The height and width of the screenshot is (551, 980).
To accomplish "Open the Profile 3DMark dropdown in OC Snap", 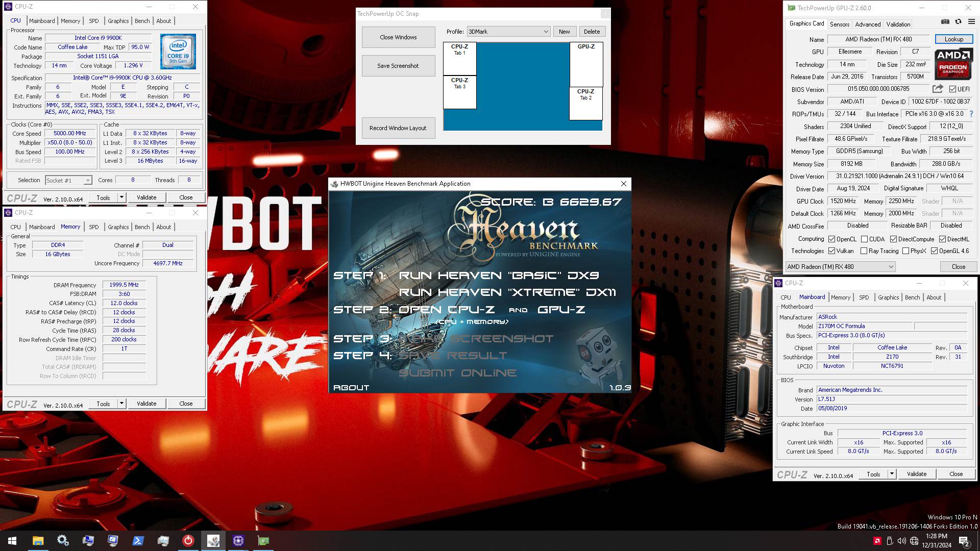I will (x=508, y=32).
